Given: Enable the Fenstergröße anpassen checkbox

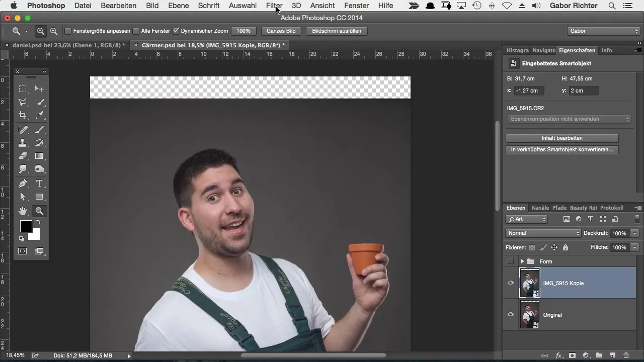Looking at the screenshot, I should coord(68,31).
